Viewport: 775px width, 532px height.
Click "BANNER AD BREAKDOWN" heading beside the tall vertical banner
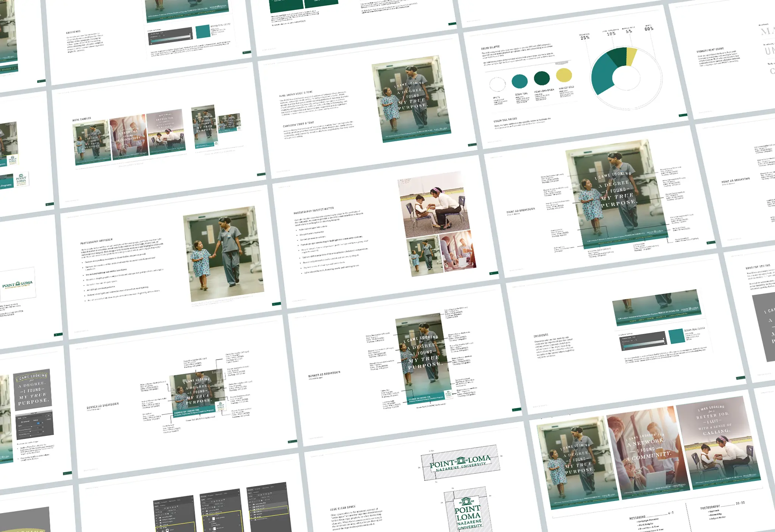324,375
